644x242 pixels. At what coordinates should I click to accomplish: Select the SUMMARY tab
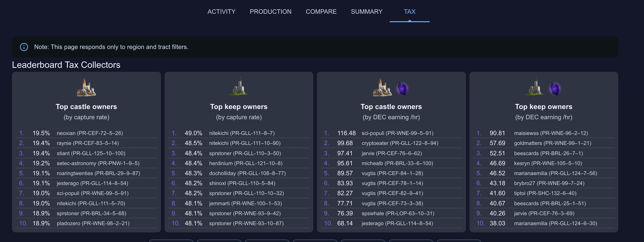click(x=366, y=12)
